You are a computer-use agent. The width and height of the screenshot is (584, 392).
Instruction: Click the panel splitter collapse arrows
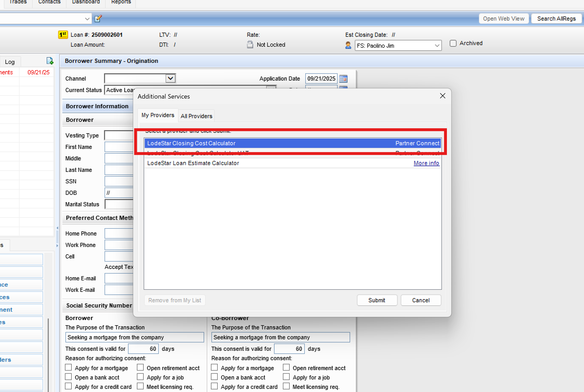coord(57,237)
